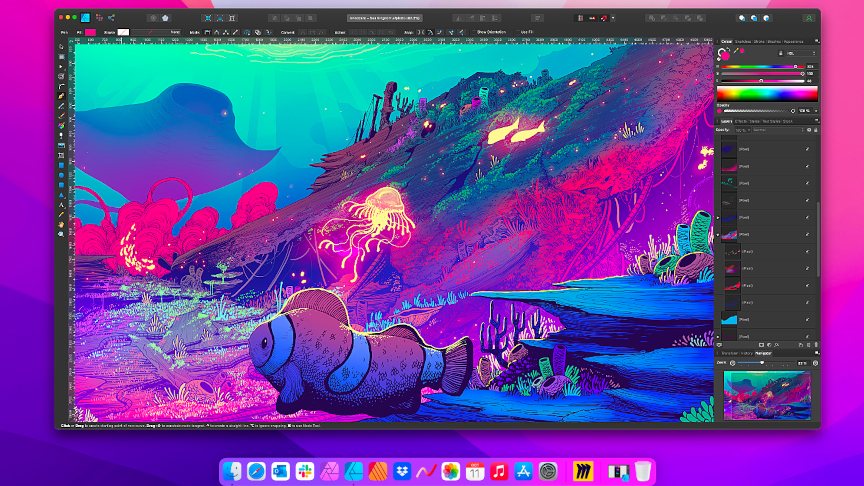The height and width of the screenshot is (486, 864).
Task: Toggle visibility of topmost dark blue Pixel layer
Action: coord(807,149)
